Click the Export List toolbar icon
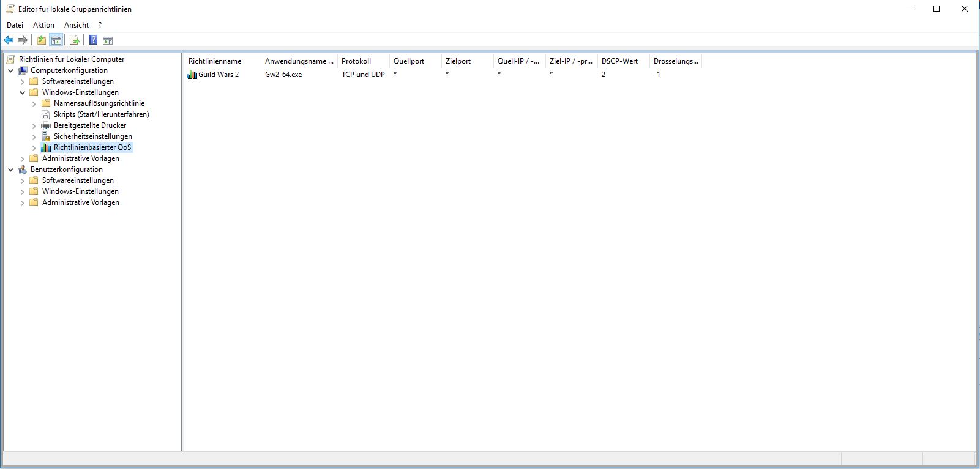Image resolution: width=980 pixels, height=469 pixels. (x=75, y=40)
